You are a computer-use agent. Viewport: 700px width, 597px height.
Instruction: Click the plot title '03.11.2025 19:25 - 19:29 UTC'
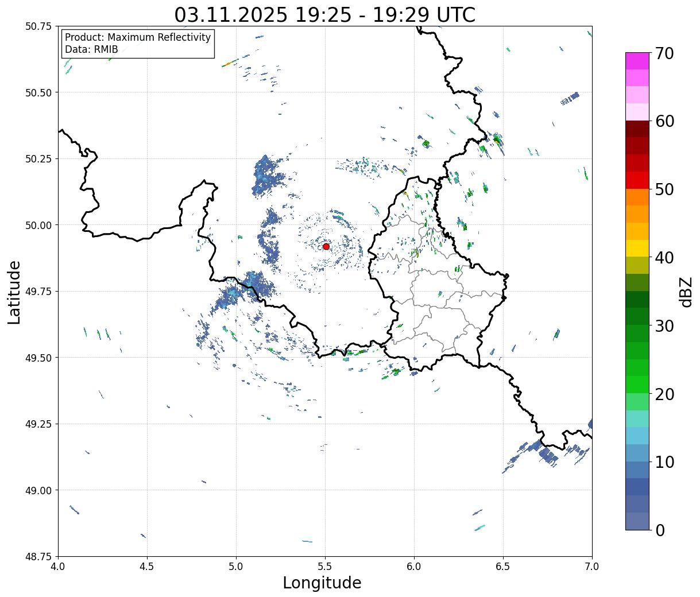[x=325, y=15]
